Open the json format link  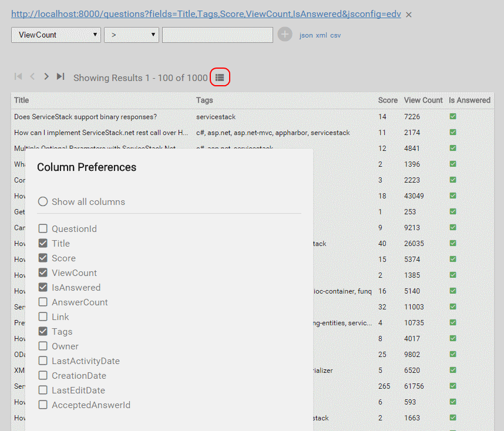click(x=306, y=35)
